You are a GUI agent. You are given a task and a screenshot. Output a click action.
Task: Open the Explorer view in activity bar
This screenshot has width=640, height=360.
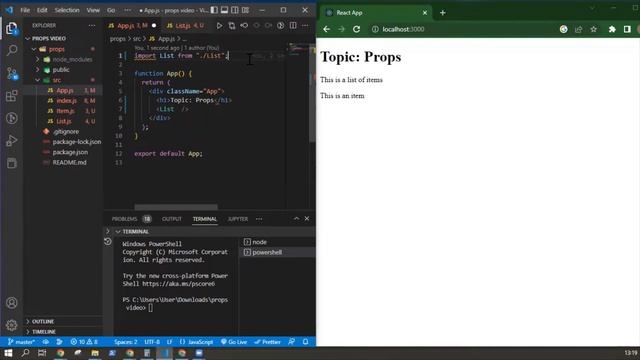[x=11, y=29]
